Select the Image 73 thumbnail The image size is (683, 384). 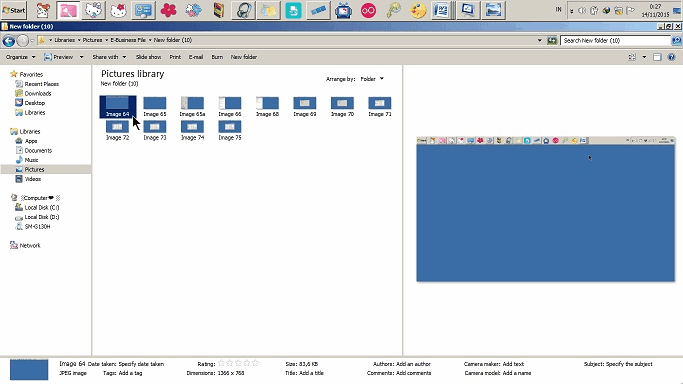click(x=155, y=130)
